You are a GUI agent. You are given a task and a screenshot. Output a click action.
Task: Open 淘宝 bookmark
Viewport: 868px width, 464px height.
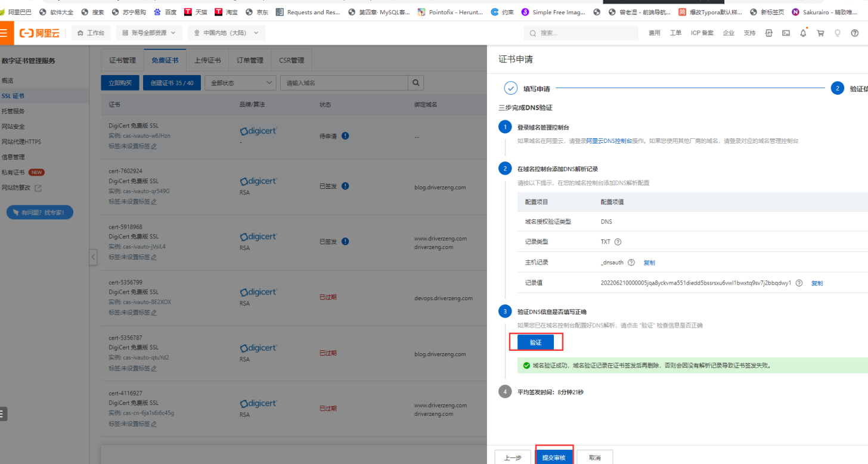point(227,12)
